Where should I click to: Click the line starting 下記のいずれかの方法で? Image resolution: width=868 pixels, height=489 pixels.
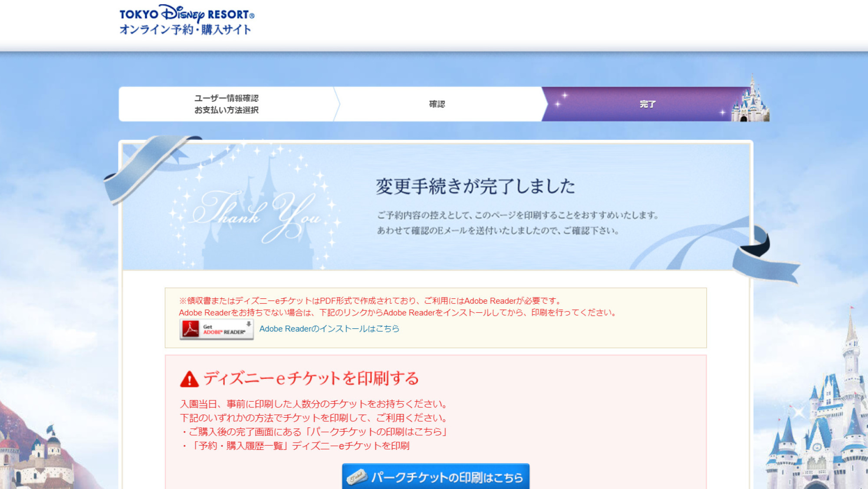314,418
